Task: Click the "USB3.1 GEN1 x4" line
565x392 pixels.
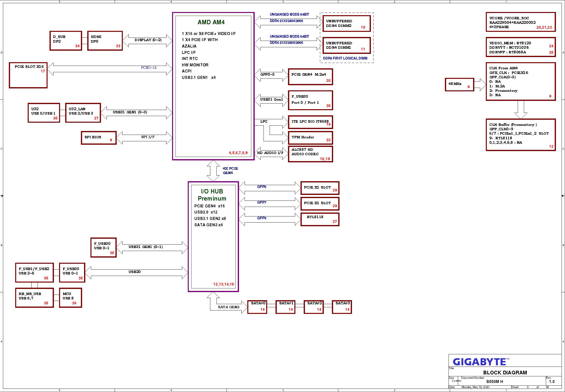Action: click(x=199, y=78)
